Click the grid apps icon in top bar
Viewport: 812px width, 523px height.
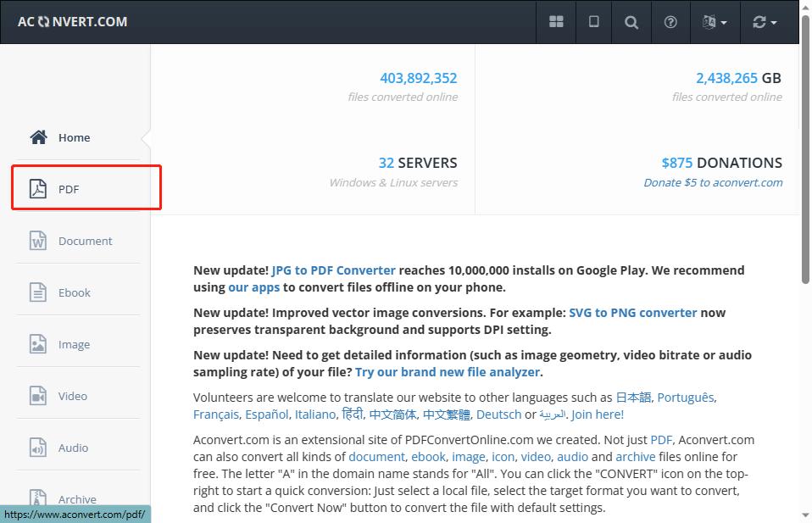[x=556, y=22]
